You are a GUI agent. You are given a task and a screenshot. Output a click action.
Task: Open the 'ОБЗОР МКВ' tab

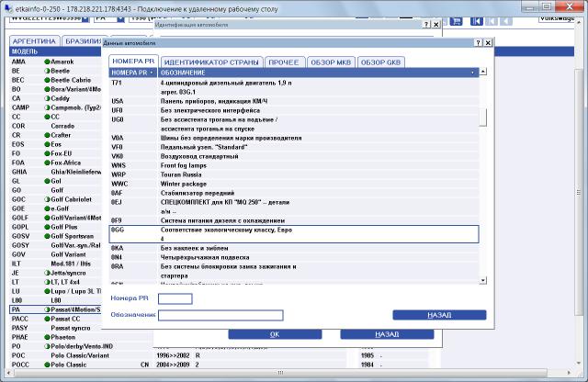(x=331, y=62)
